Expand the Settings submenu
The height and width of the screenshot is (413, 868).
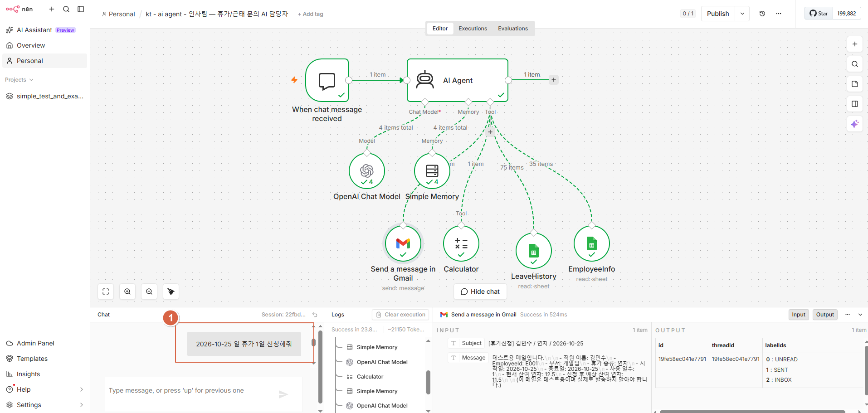82,405
